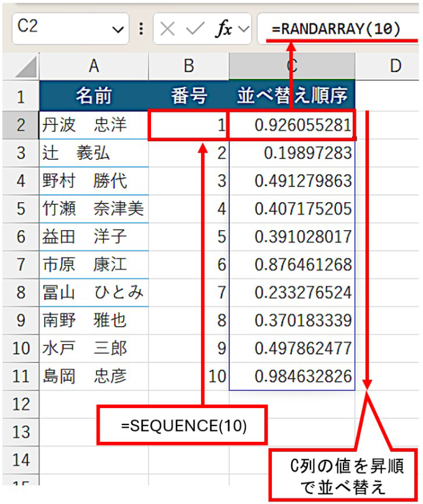Viewport: 423px width, 504px height.
Task: Select all cells via corner triangle
Action: tap(26, 67)
